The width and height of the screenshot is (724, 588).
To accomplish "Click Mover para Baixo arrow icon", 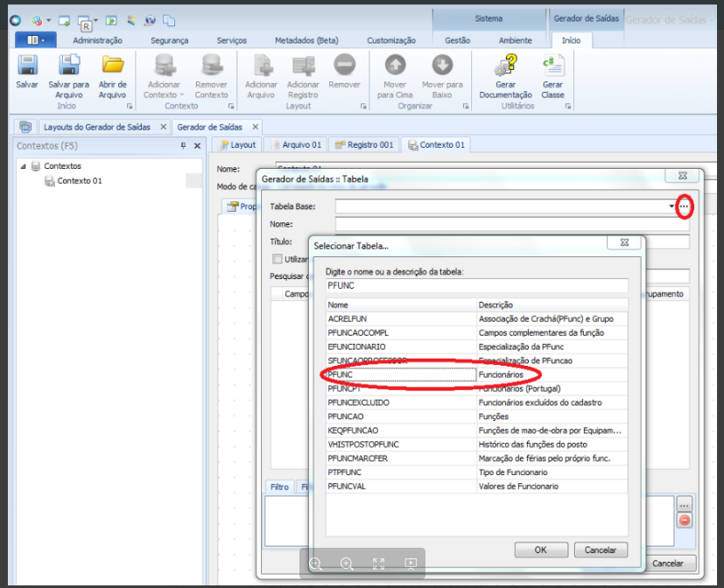I will click(x=442, y=65).
